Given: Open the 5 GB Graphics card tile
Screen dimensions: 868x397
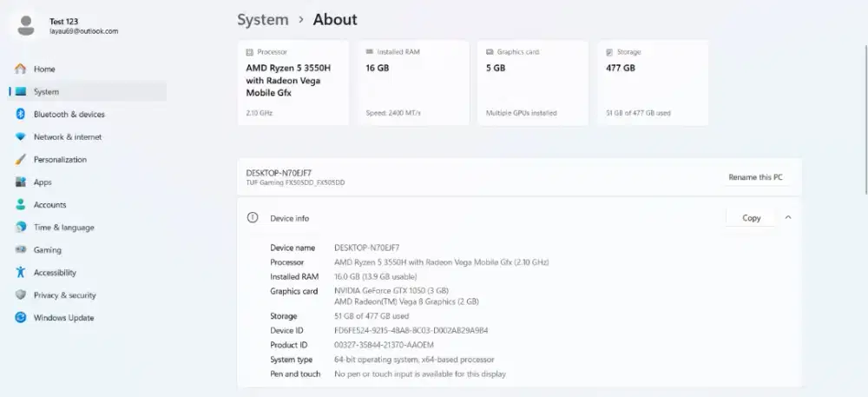Looking at the screenshot, I should coord(533,83).
